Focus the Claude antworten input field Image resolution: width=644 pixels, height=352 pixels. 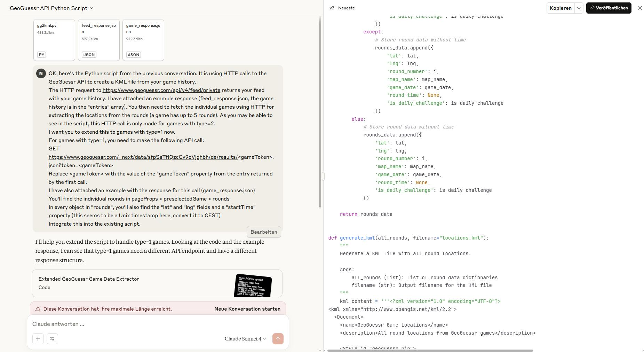158,324
